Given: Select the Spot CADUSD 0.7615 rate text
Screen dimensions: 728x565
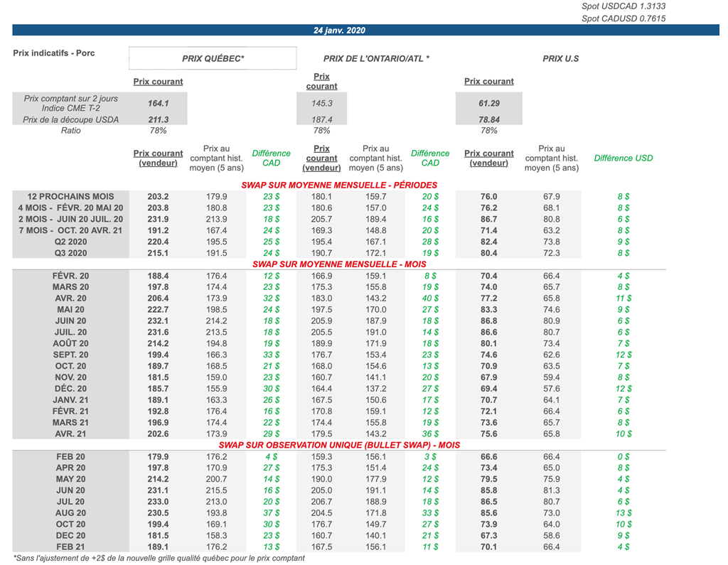Looking at the screenshot, I should 623,18.
